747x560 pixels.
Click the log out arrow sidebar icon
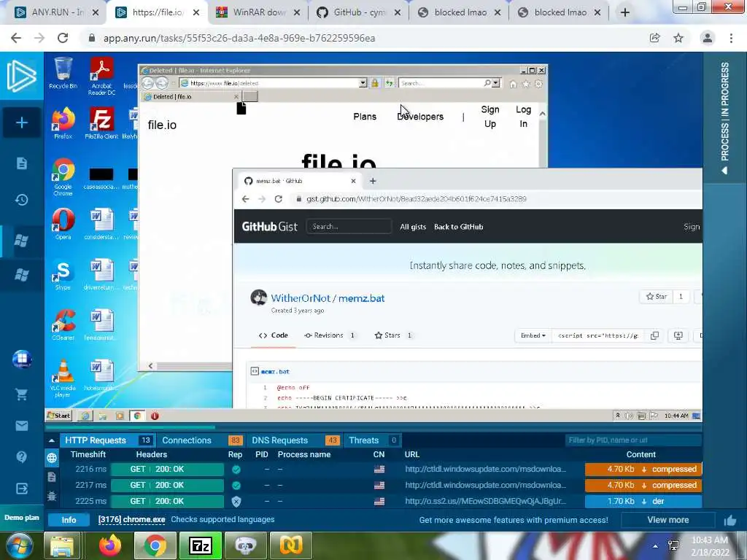point(21,489)
